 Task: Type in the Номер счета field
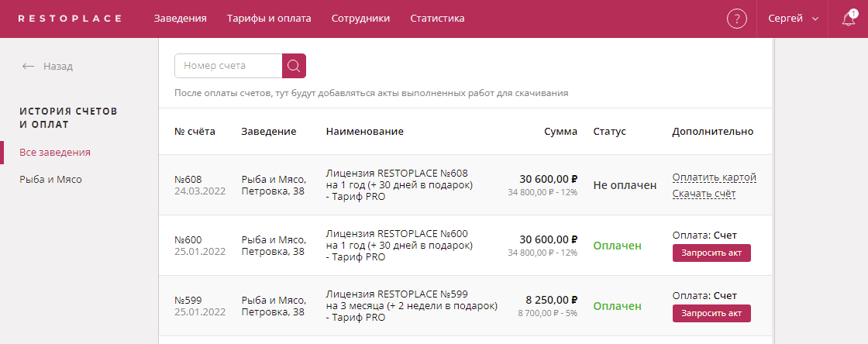click(x=229, y=66)
